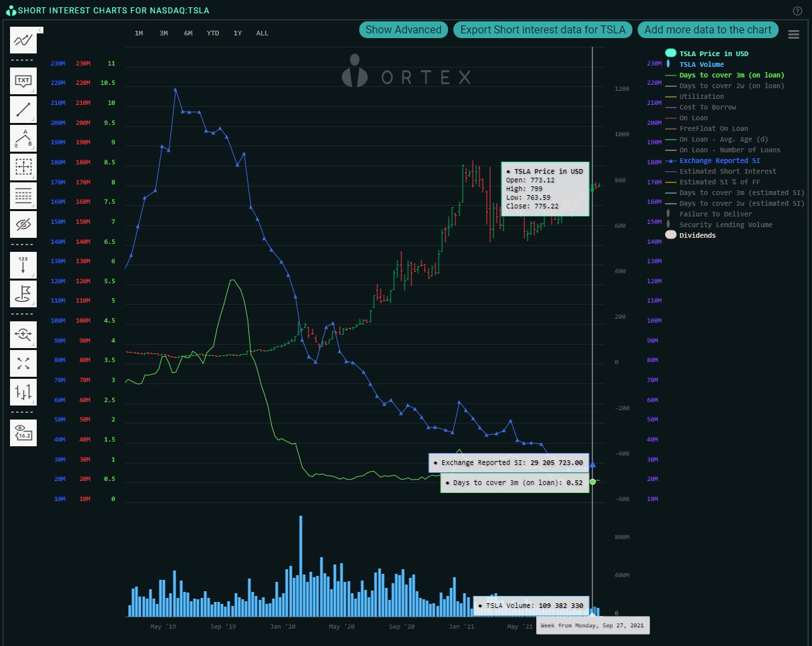
Task: Click the TSLA Volume 109 382 330 label
Action: (x=531, y=605)
